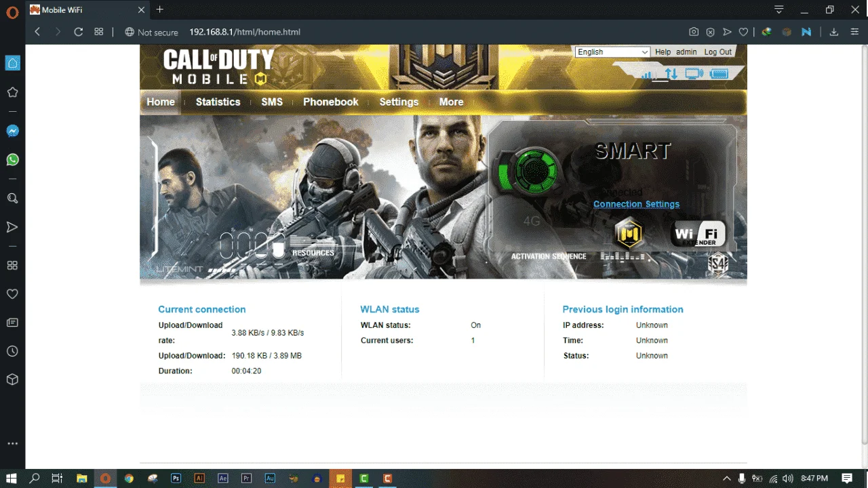Open sidebar setup three-dots icon
Image resolution: width=868 pixels, height=488 pixels.
pos(12,443)
